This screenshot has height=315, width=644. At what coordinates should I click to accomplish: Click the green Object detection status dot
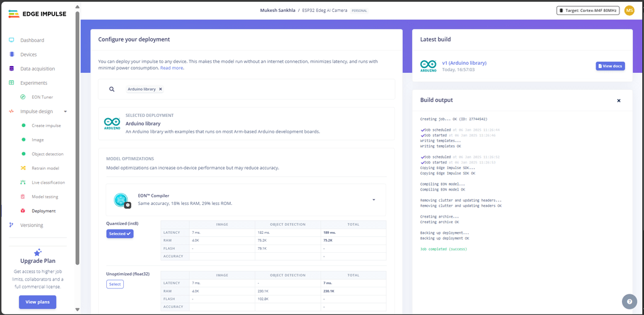point(23,154)
